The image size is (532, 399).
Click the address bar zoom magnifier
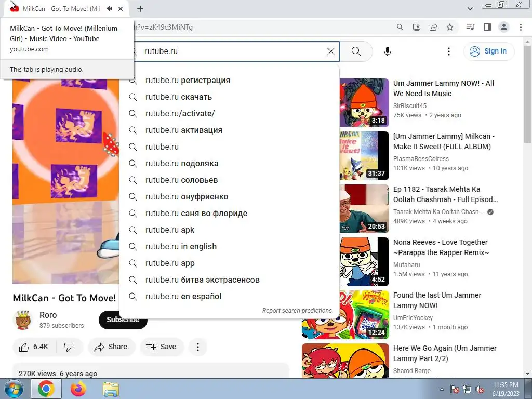coord(400,27)
